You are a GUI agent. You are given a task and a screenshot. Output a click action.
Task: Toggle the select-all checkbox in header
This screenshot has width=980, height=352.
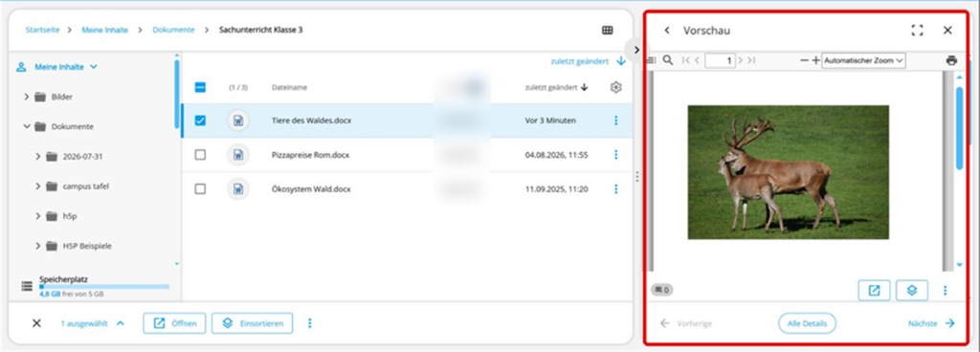click(x=200, y=87)
